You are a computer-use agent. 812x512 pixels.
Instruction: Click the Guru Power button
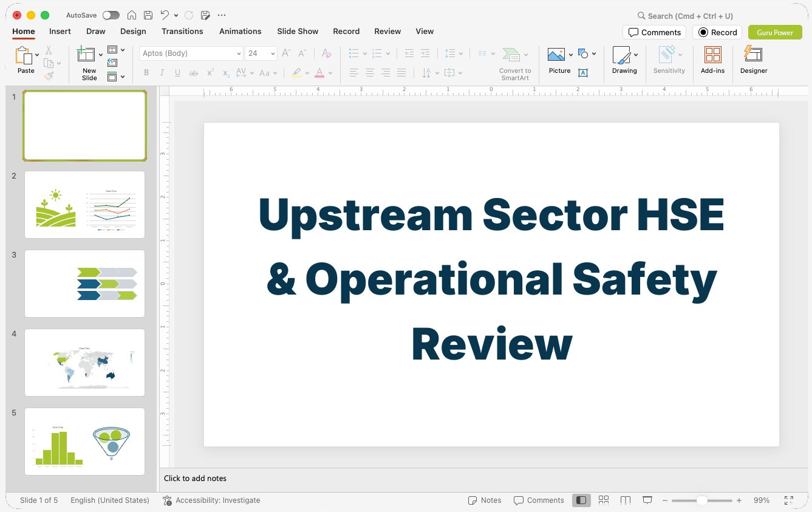[775, 32]
